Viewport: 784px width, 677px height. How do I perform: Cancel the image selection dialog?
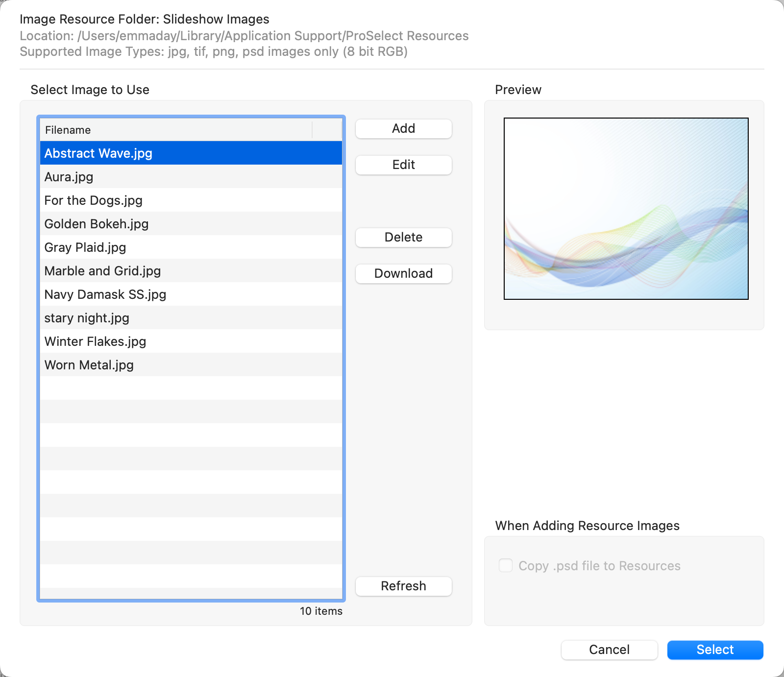coord(609,650)
